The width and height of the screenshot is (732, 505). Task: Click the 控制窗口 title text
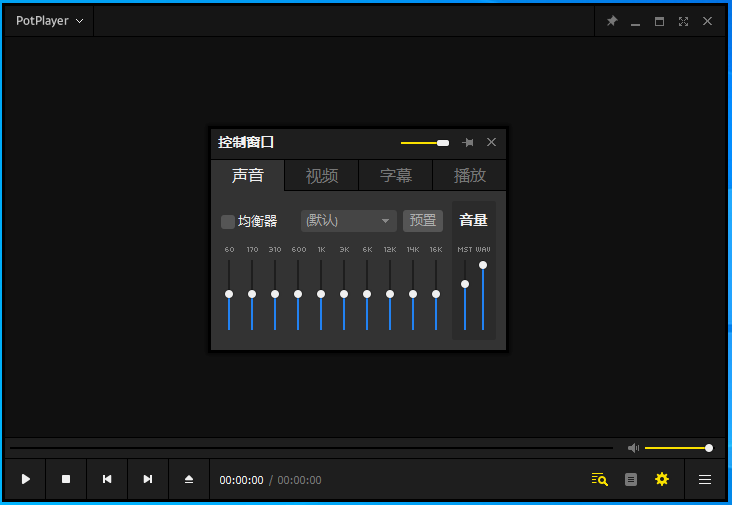pos(246,142)
